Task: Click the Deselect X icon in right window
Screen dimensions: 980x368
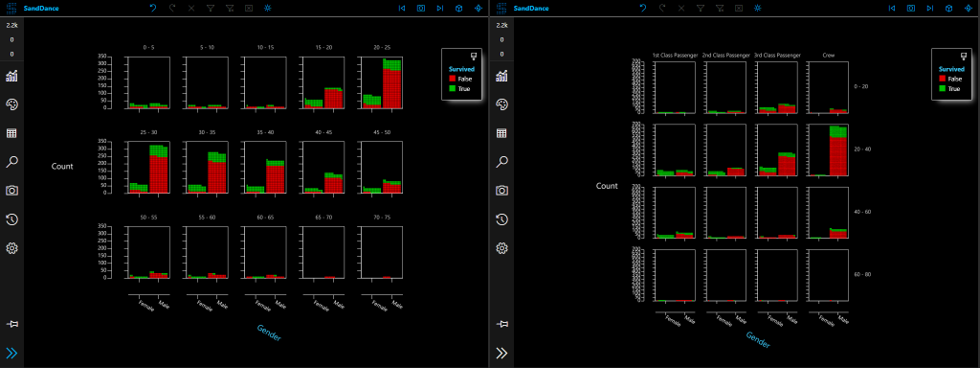Action: tap(681, 8)
